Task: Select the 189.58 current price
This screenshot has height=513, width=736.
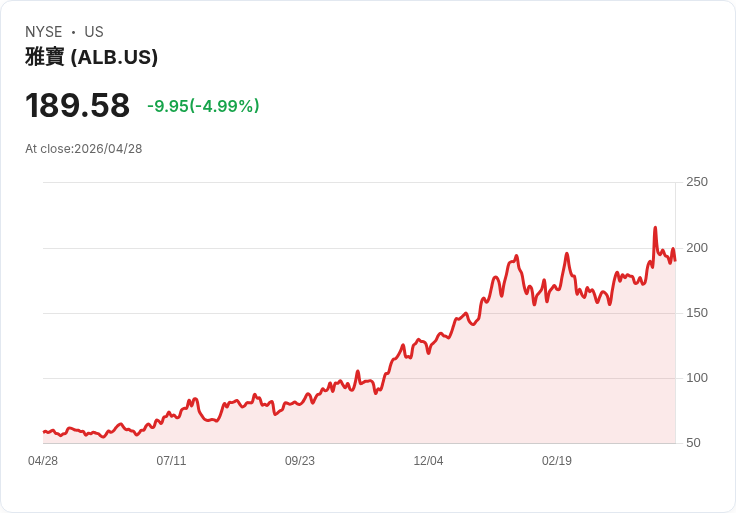Action: coord(77,105)
